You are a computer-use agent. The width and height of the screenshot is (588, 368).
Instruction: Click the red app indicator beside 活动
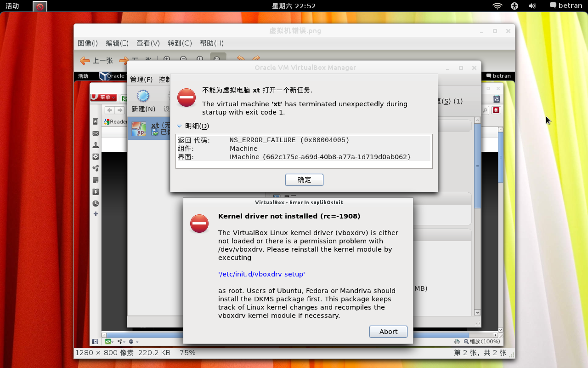(40, 6)
